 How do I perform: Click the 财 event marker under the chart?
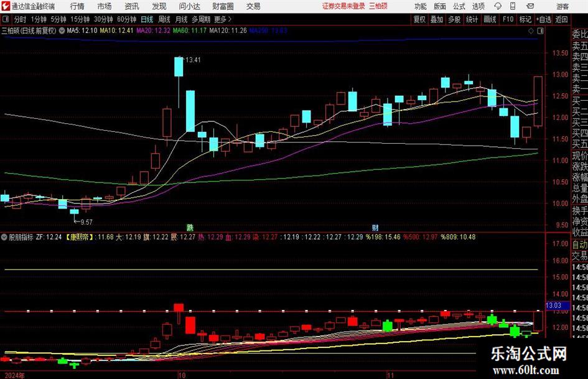click(x=375, y=227)
